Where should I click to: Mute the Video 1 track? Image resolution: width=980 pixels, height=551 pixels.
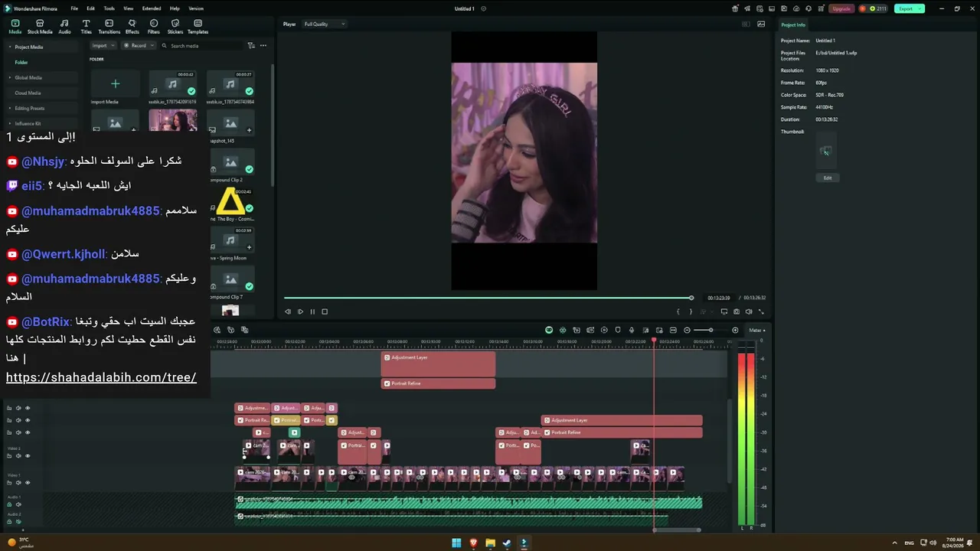(x=18, y=483)
